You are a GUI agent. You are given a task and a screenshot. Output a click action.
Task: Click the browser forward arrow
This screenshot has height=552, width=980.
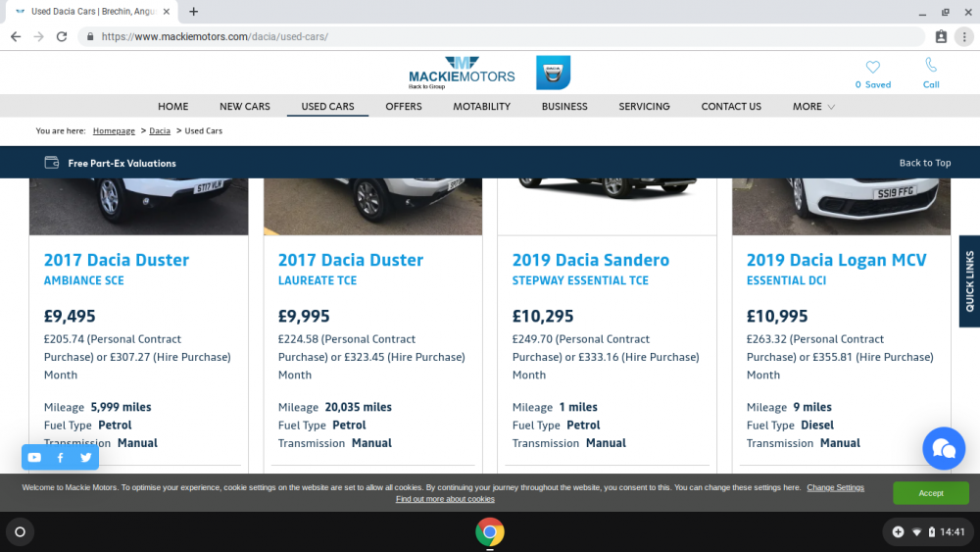click(x=39, y=37)
